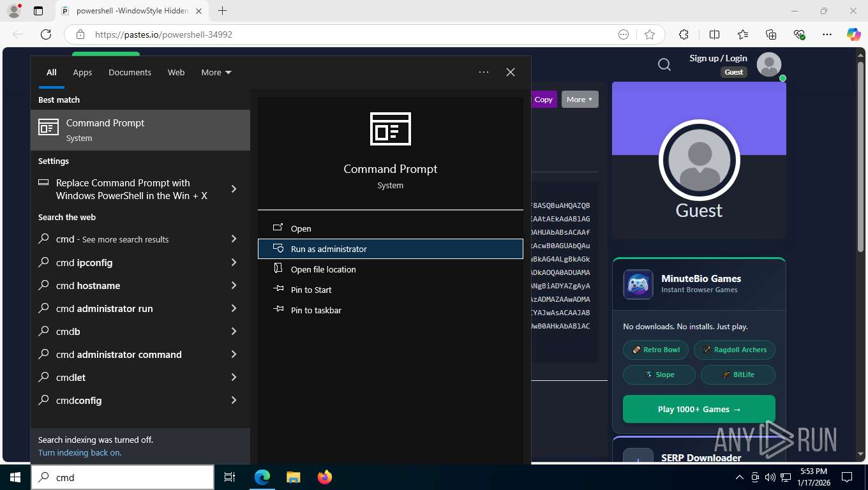Open Command Prompt best match result
868x490 pixels.
[140, 130]
